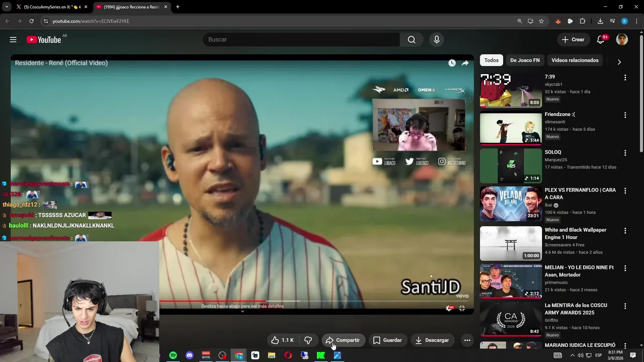Focus the Buscar search field
Screen dimensions: 644x362
click(301, 40)
